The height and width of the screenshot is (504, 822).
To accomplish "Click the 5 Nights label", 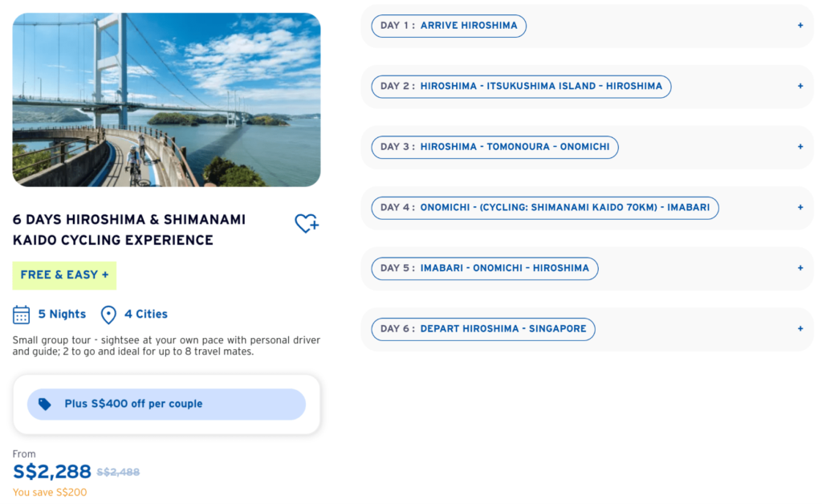I will coord(62,315).
